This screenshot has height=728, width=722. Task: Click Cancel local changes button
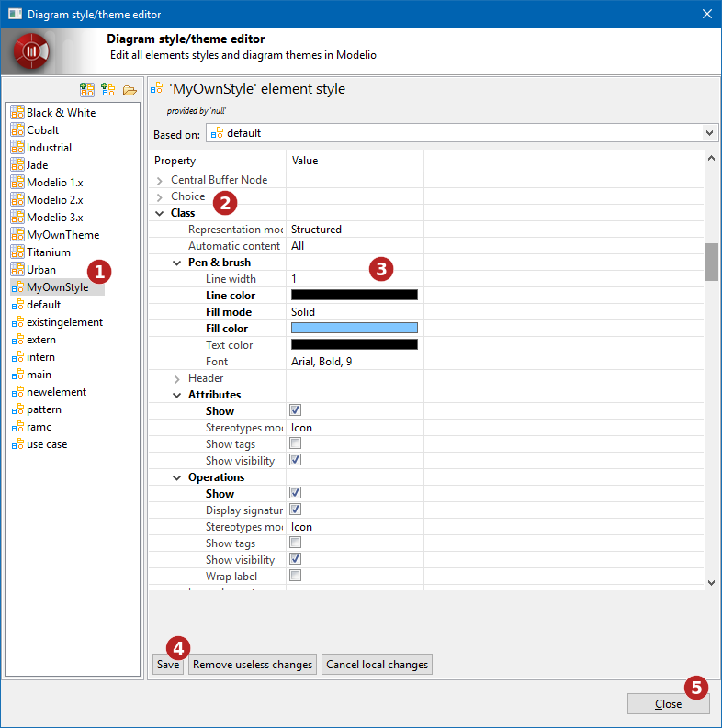[x=376, y=665]
